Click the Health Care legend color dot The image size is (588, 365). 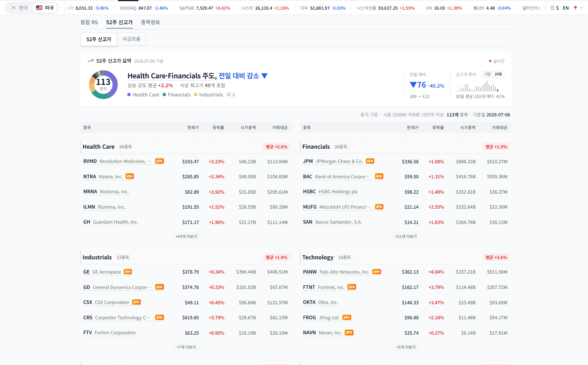[129, 95]
